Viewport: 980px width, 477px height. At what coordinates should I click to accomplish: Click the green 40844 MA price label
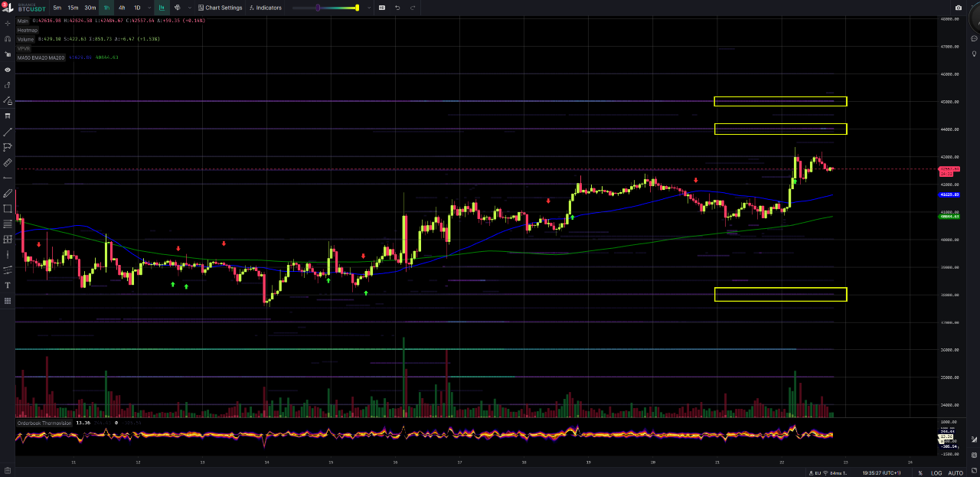(x=950, y=217)
